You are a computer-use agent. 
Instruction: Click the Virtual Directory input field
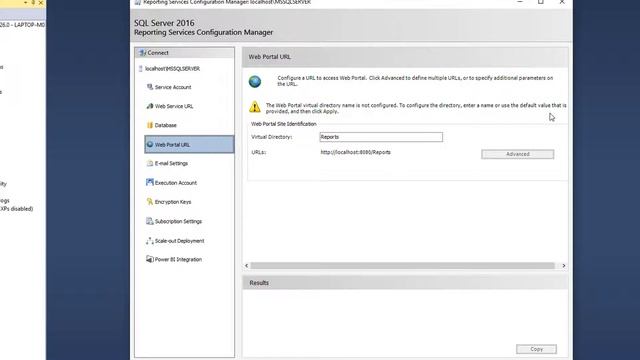point(381,137)
